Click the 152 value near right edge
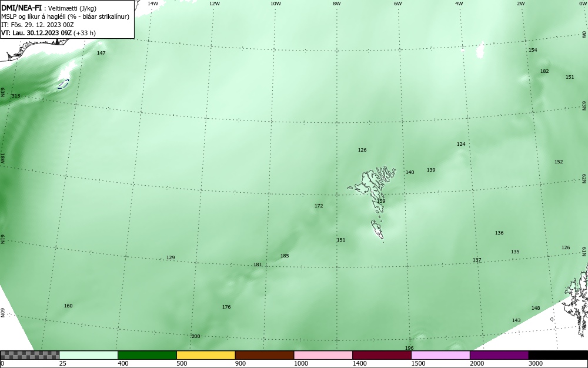The image size is (588, 368). tap(559, 162)
